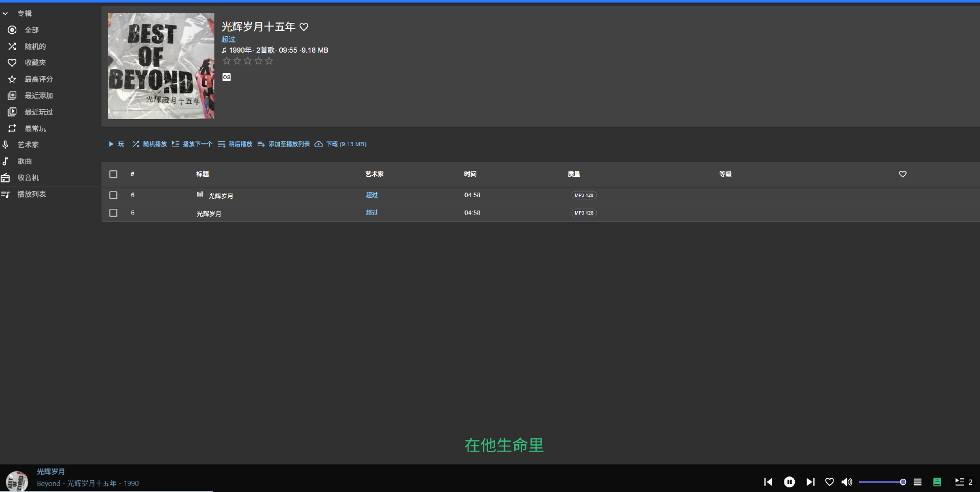Open the play queue list icon

917,482
